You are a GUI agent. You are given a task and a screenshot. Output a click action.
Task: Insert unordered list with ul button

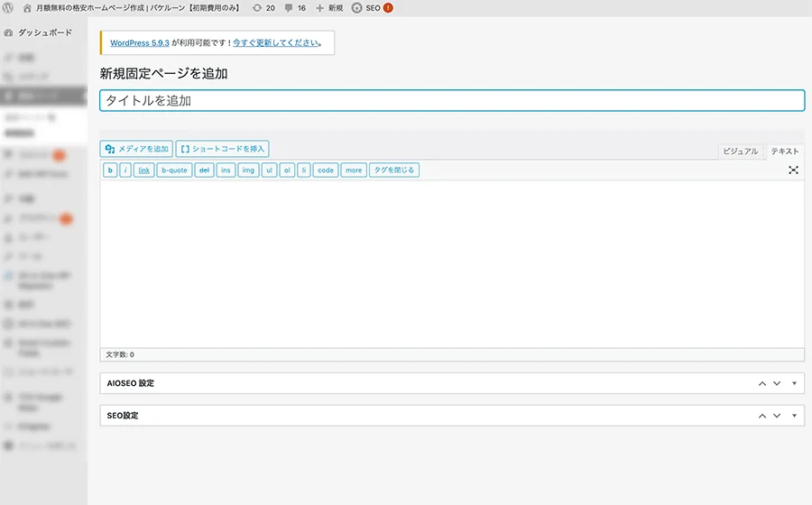269,170
